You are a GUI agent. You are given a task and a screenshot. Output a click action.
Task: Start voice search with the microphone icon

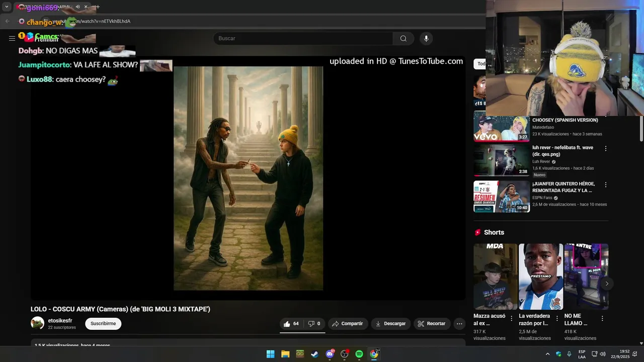426,38
